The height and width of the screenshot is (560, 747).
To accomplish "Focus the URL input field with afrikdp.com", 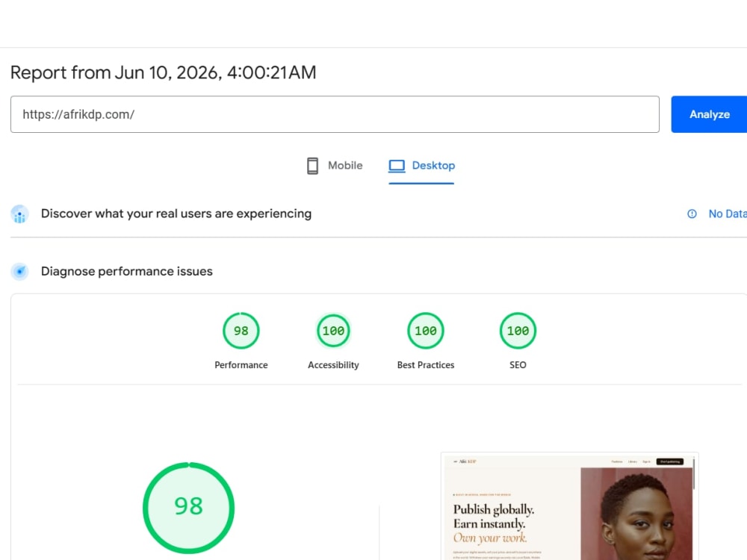I will point(335,114).
